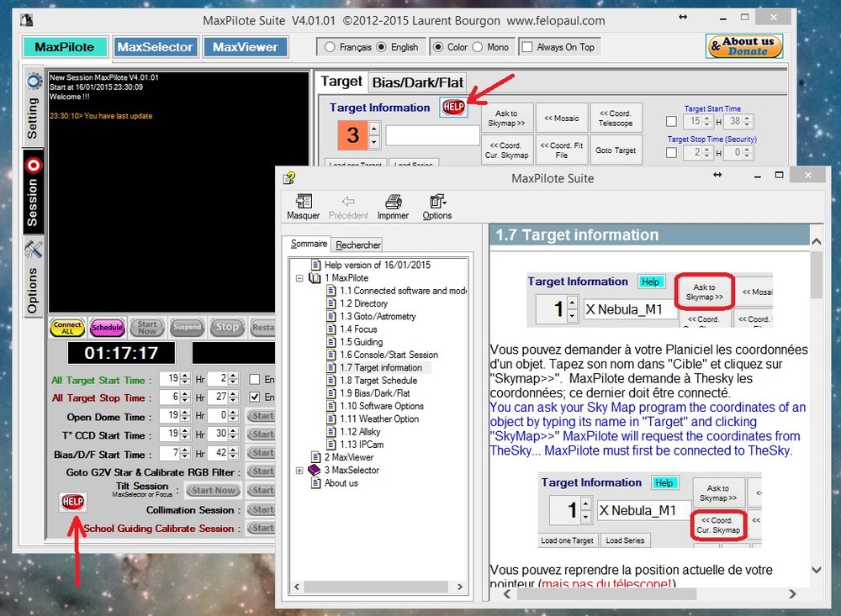This screenshot has height=616, width=841.
Task: Expand the 3 MaxSelector tree node
Action: coord(299,470)
